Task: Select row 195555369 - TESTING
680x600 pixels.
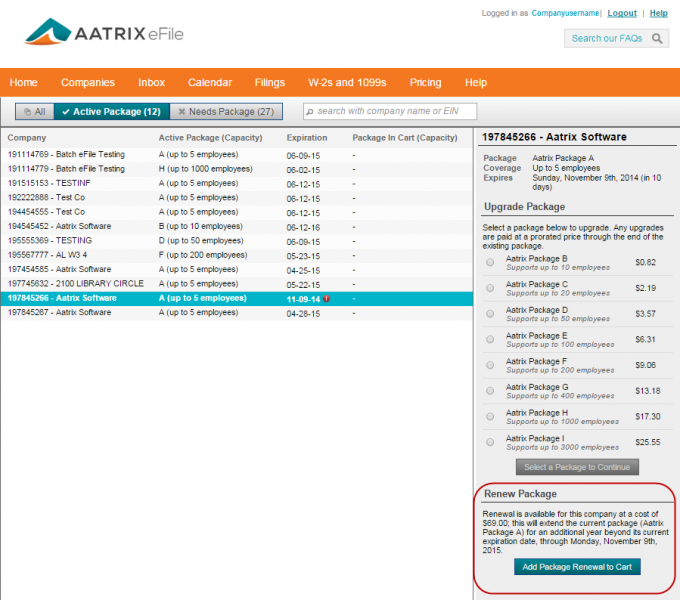Action: [x=237, y=241]
